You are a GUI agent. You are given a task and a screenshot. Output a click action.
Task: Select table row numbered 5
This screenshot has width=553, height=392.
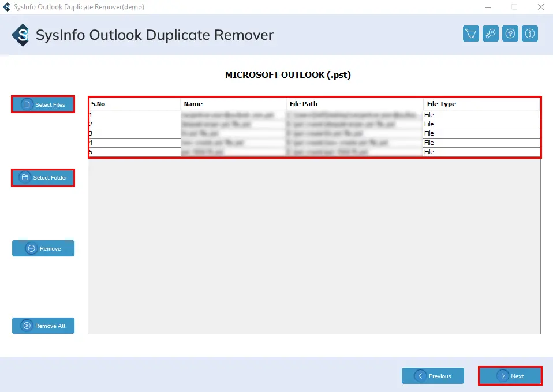coord(314,152)
